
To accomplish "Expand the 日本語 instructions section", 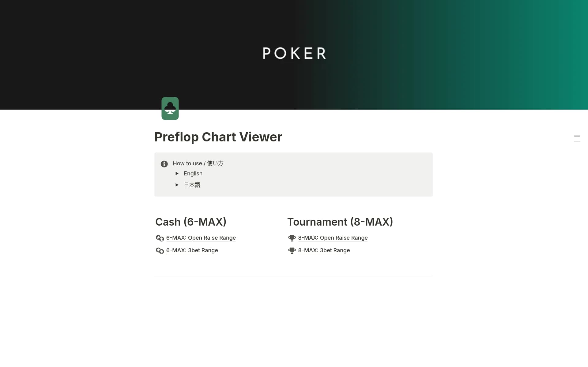I will tap(177, 185).
